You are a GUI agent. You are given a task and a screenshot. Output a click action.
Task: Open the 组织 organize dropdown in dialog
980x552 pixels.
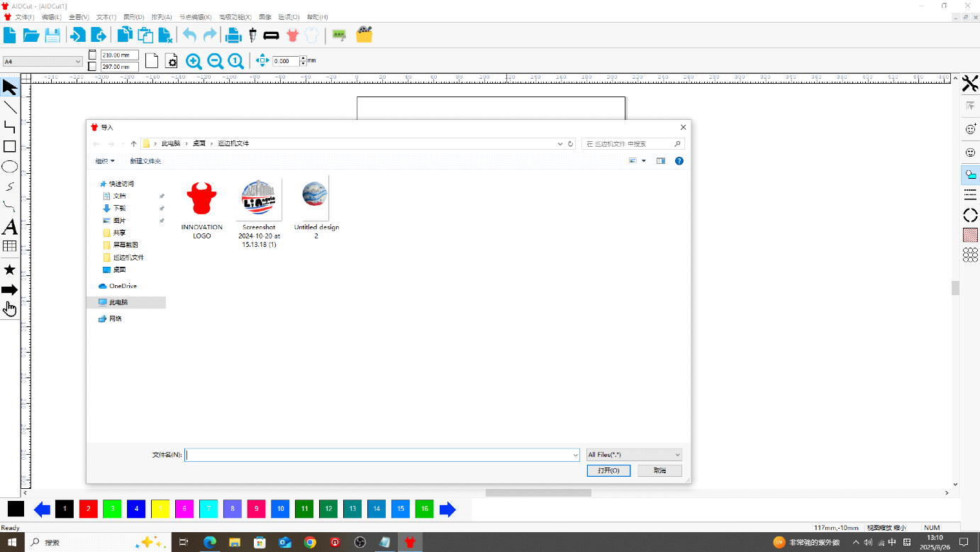click(x=105, y=161)
